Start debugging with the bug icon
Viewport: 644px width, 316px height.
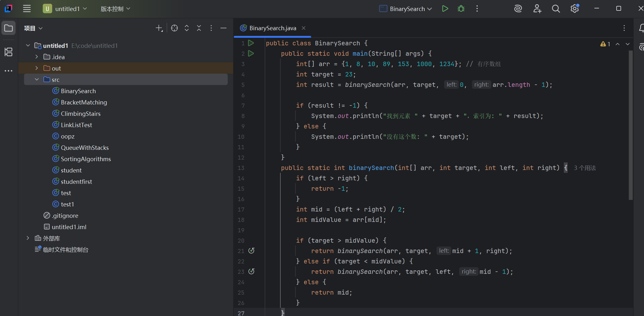pyautogui.click(x=461, y=9)
